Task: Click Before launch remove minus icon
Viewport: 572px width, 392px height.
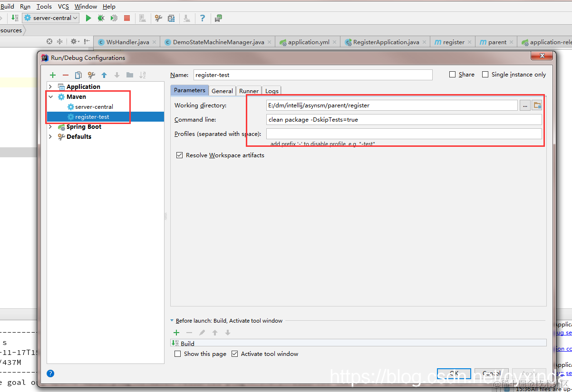Action: pos(189,333)
